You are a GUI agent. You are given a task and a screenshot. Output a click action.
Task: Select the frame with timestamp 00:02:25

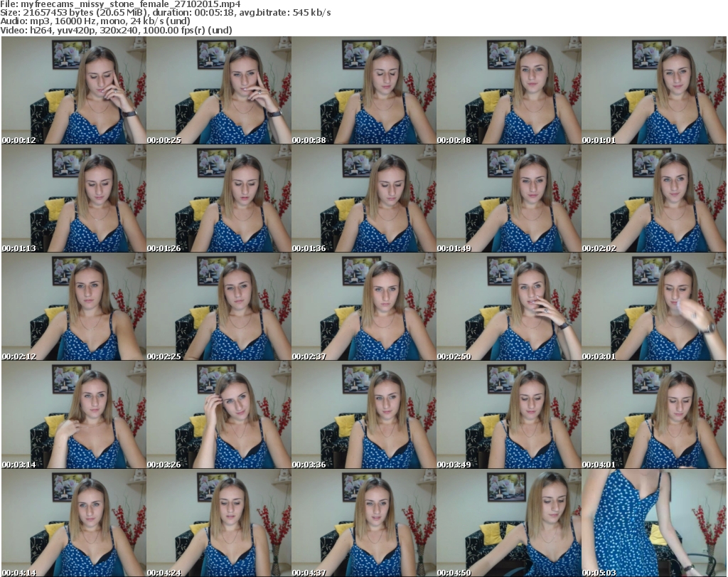pos(219,307)
